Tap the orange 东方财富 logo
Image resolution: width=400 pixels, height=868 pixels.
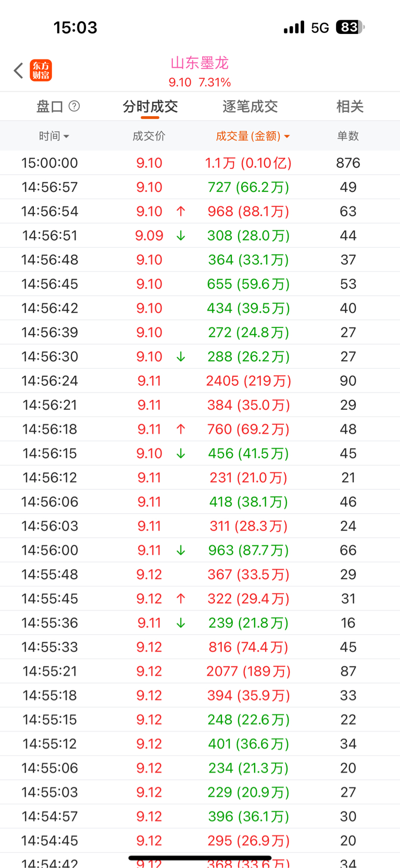pos(41,70)
